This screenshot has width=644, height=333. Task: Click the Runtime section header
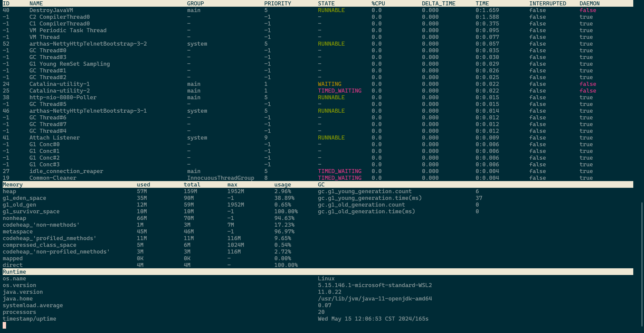14,272
